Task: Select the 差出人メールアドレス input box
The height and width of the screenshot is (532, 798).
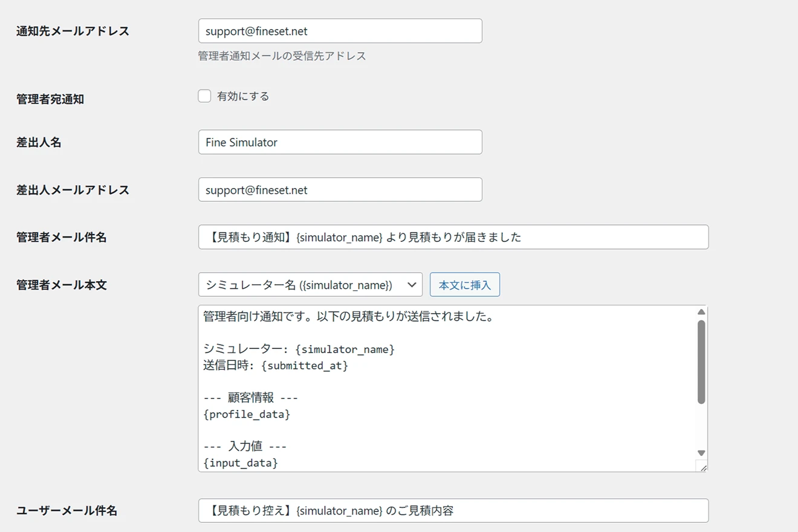Action: tap(340, 190)
